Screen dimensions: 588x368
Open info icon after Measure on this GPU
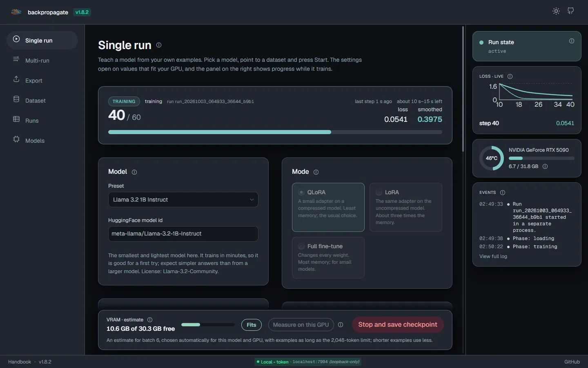tap(341, 325)
